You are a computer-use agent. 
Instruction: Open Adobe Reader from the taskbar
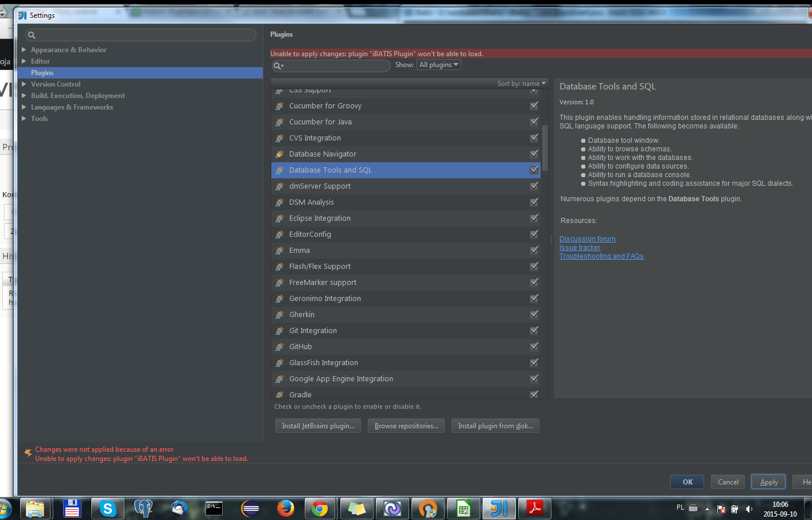click(x=535, y=508)
